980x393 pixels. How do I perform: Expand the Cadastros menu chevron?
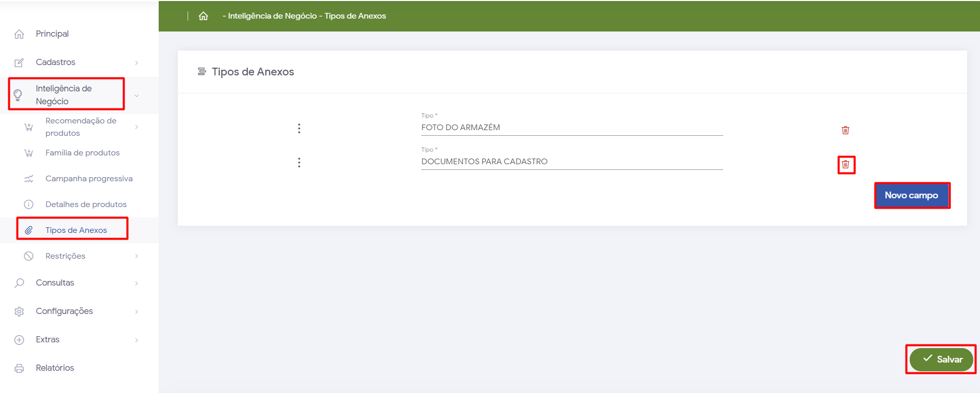coord(136,62)
